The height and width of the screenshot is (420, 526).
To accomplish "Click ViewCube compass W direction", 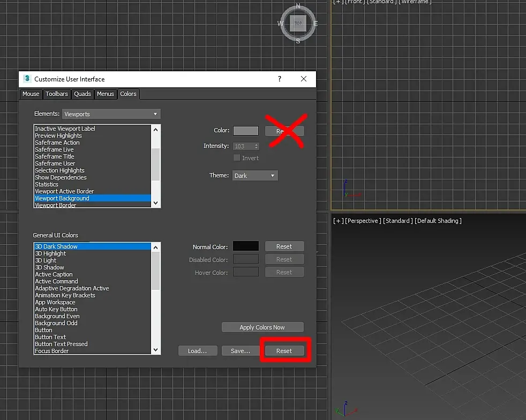I will pos(281,24).
